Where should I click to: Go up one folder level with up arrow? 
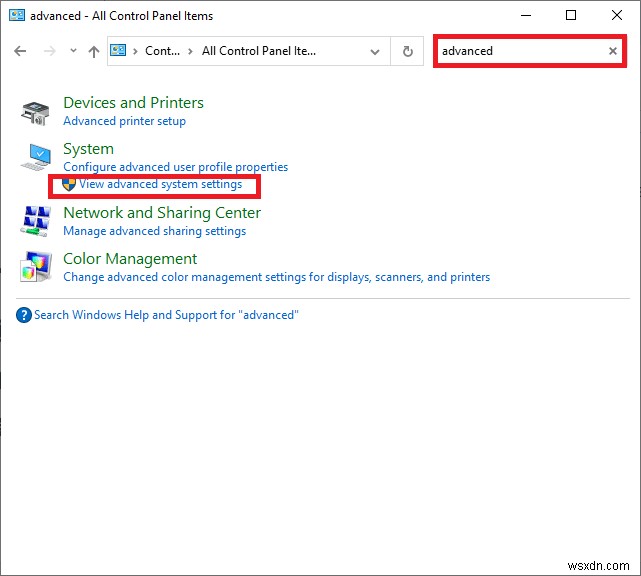94,51
